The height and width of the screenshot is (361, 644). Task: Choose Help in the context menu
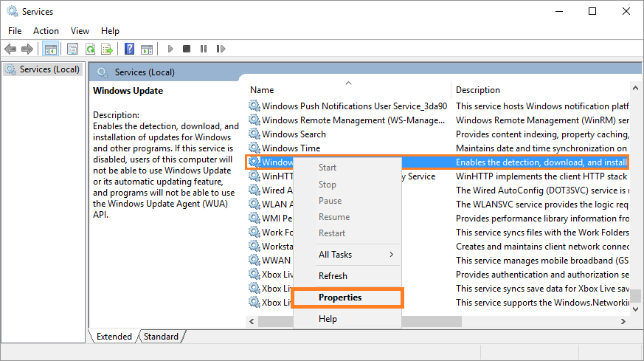coord(347,319)
